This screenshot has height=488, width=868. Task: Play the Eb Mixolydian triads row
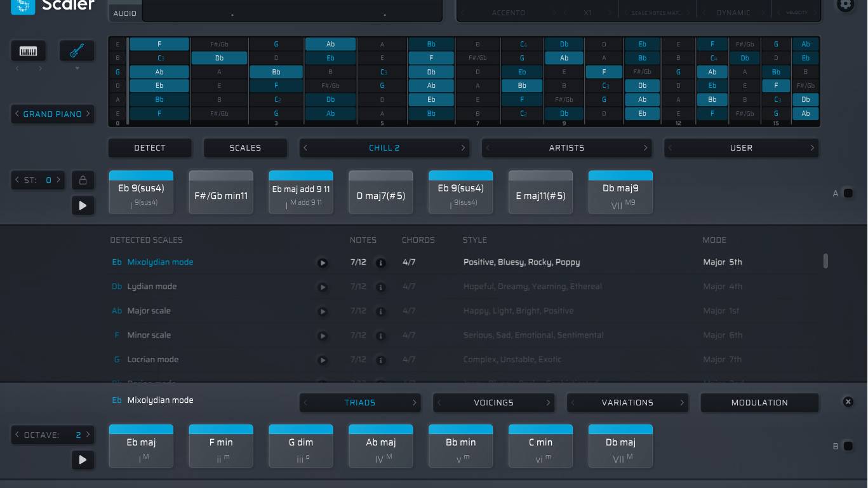[83, 459]
